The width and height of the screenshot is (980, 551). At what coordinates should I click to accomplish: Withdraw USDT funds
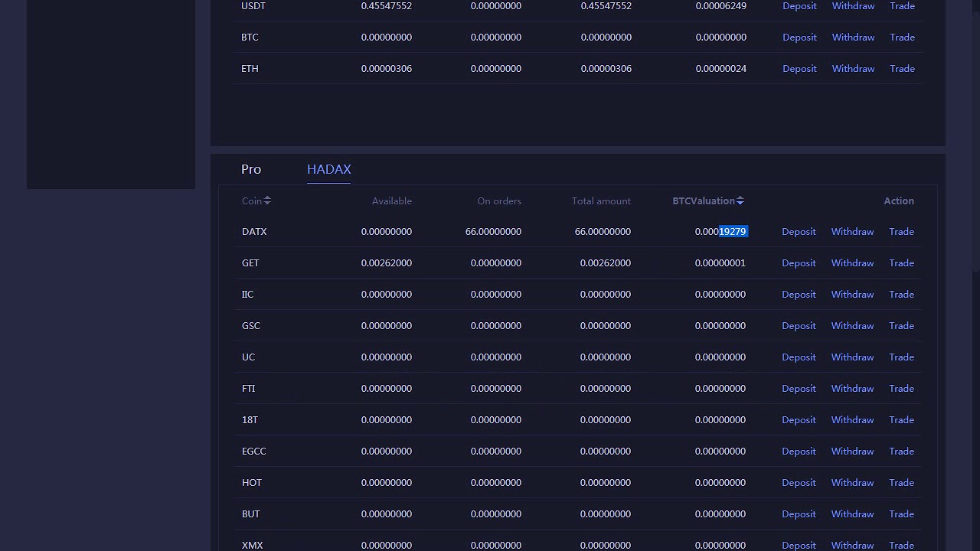(x=853, y=6)
